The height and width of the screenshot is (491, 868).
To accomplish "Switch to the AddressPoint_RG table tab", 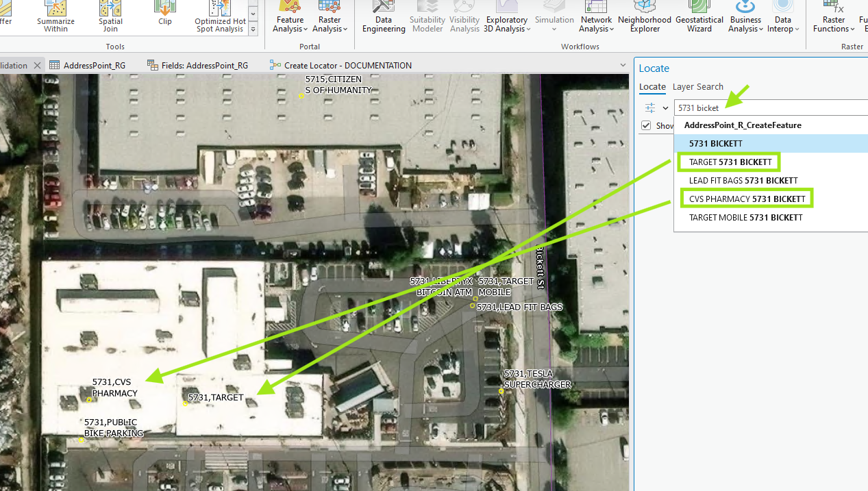I will pos(88,66).
